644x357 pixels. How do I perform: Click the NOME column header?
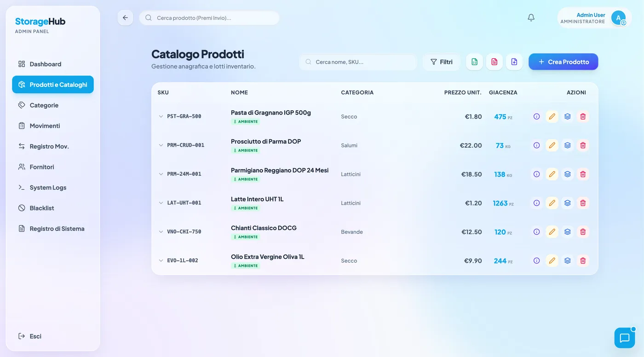pyautogui.click(x=239, y=92)
